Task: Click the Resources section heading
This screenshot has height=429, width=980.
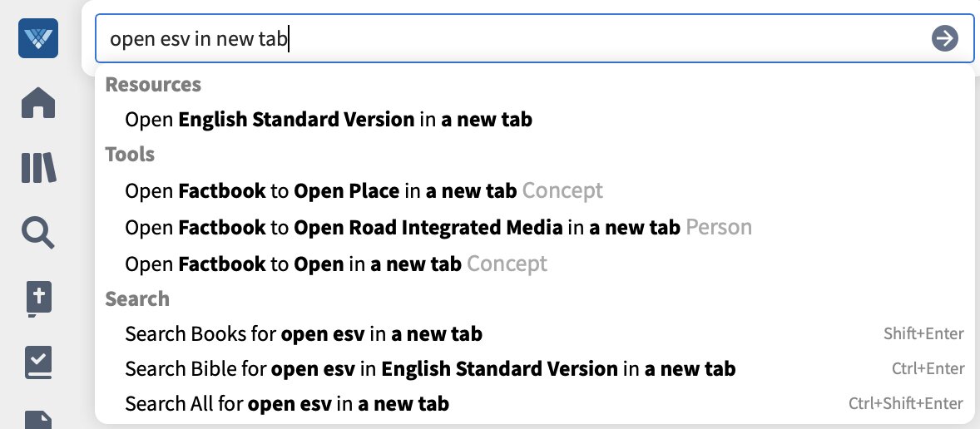Action: (153, 84)
